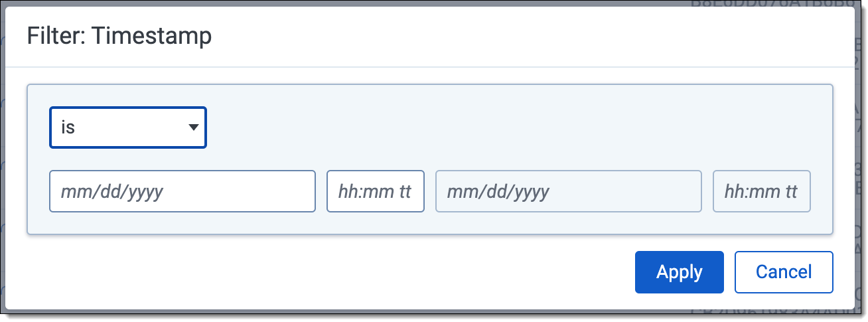Focus the first mm/dd/yyyy date field
The image size is (868, 322).
tap(182, 192)
